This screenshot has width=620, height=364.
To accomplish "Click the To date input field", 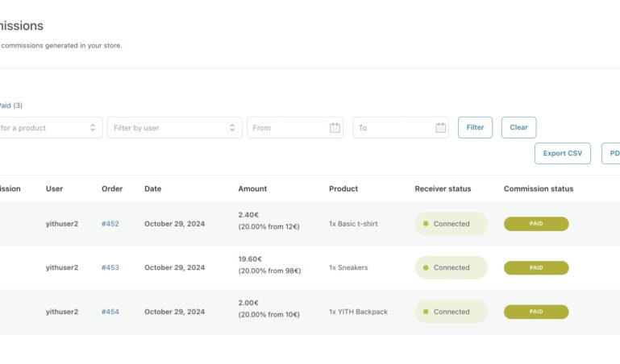I will (392, 128).
